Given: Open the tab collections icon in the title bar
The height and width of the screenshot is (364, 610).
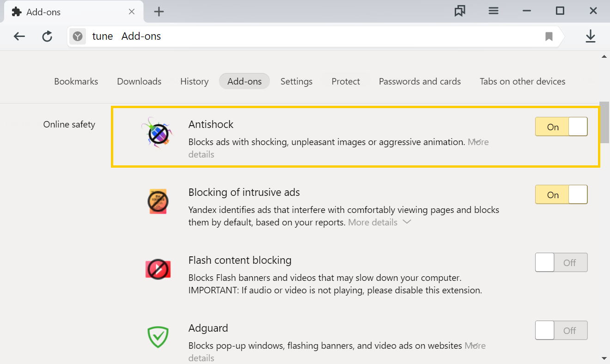Looking at the screenshot, I should tap(459, 11).
